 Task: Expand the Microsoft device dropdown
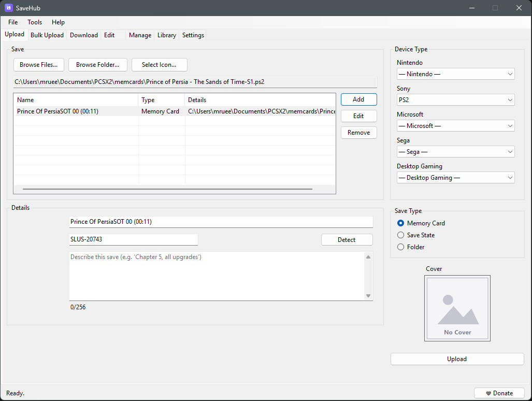coord(455,126)
